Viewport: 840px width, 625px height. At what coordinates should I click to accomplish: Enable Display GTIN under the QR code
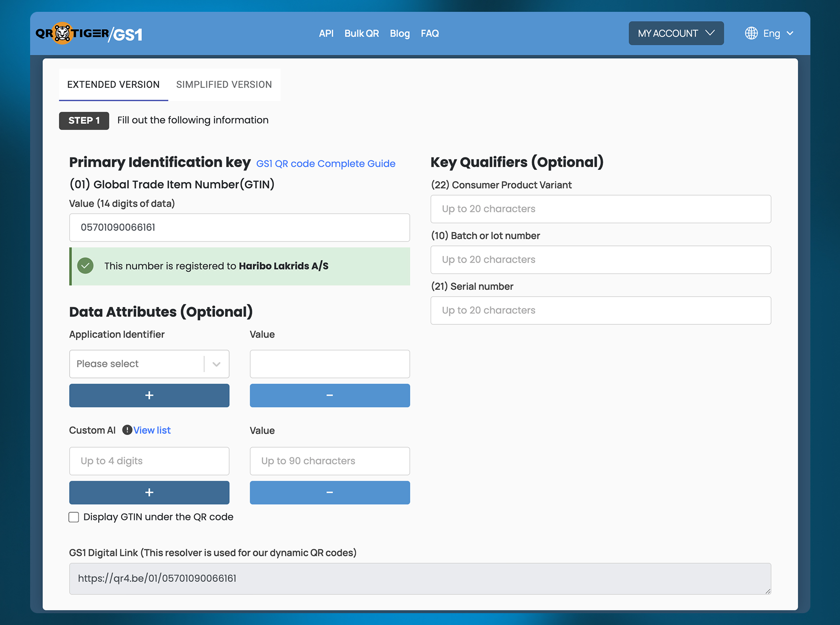74,517
